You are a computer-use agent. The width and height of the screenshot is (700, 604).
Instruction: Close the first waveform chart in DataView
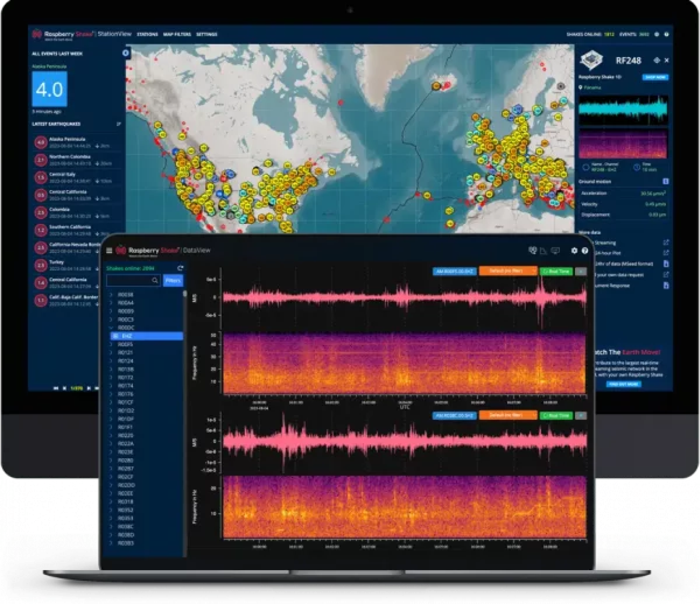coord(581,271)
